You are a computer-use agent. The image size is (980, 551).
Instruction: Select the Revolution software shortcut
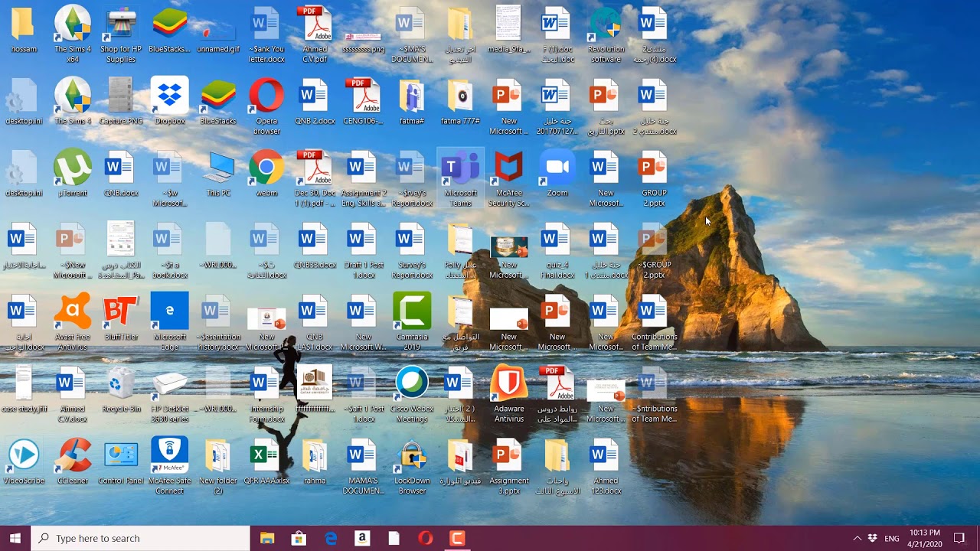click(x=606, y=34)
